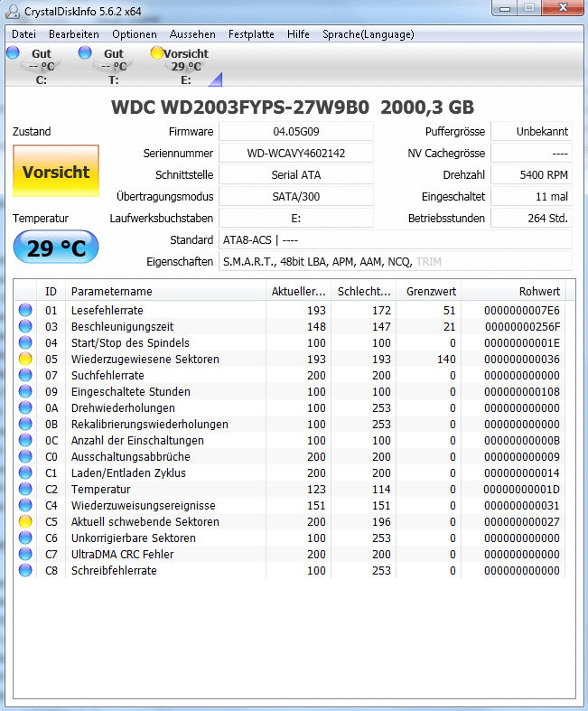Screen dimensions: 588x711
Task: Click the Grenzwert column header
Action: (428, 292)
